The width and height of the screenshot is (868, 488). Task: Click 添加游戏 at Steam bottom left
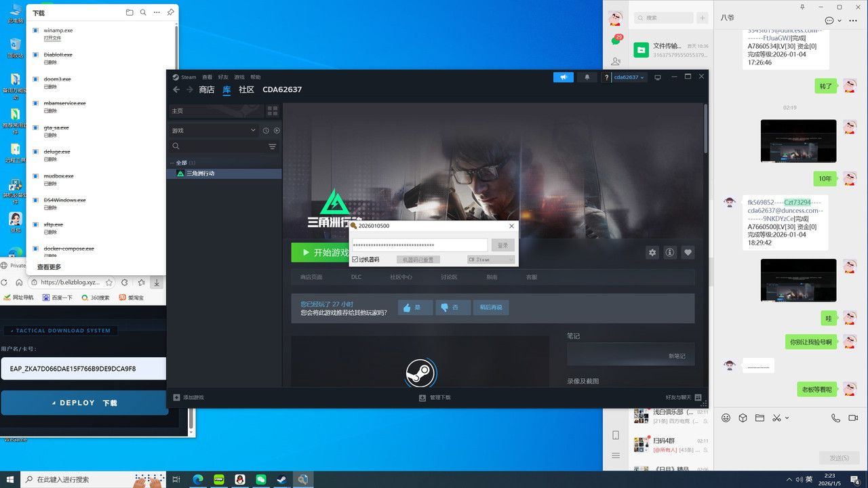pos(189,398)
